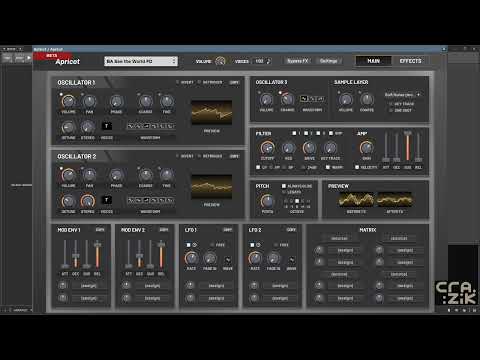Click the MOD ENV 1 REL slider

pyautogui.click(x=97, y=254)
